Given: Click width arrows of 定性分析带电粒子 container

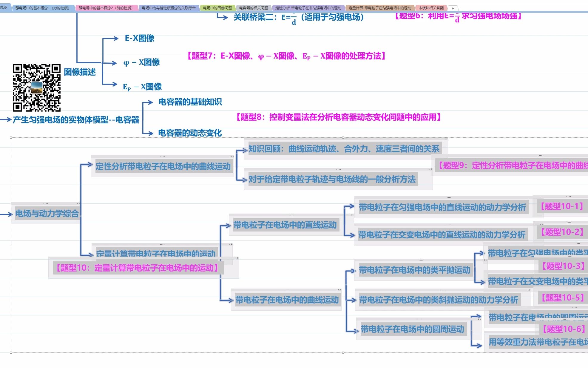Looking at the screenshot, I should (x=232, y=156).
